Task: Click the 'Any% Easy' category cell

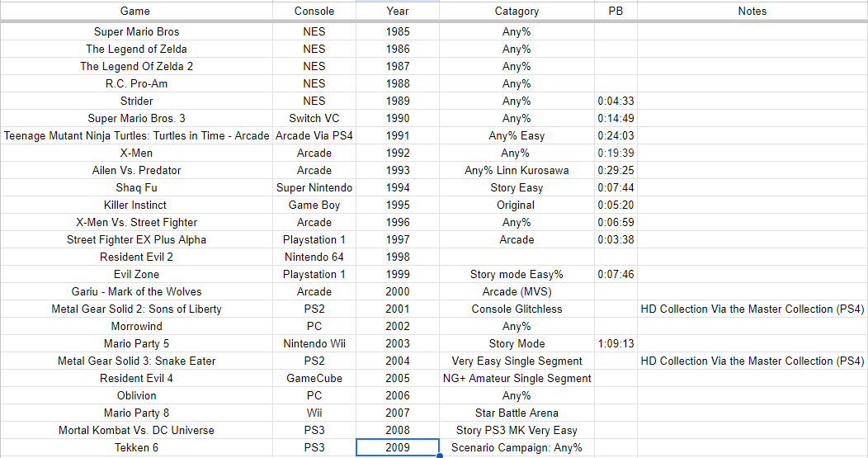Action: [517, 135]
